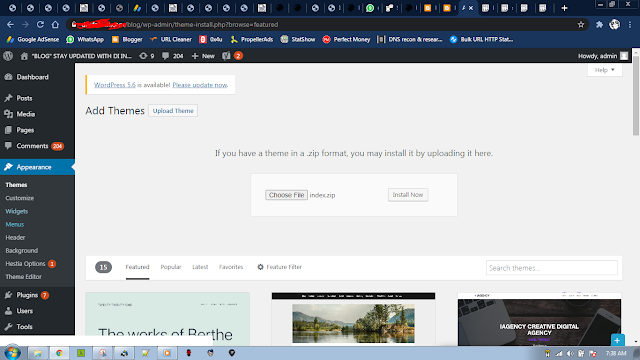Image resolution: width=640 pixels, height=360 pixels.
Task: Open Theme Editor submenu item
Action: (x=23, y=277)
